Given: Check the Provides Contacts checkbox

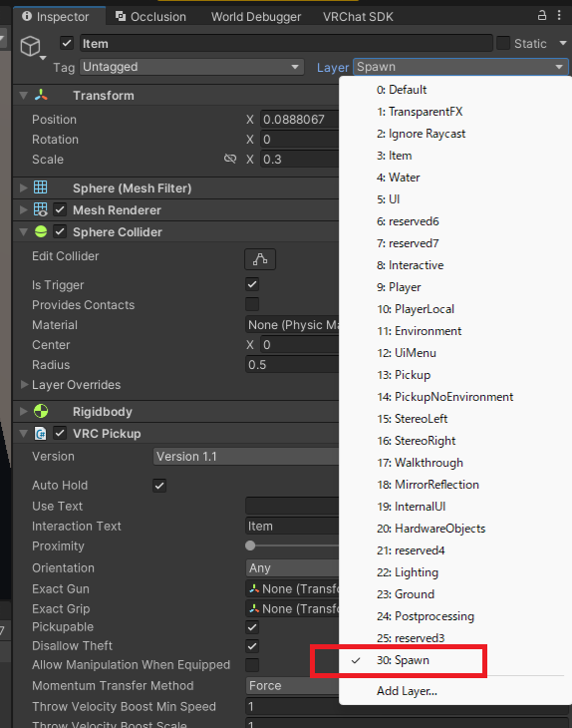Looking at the screenshot, I should tap(252, 304).
